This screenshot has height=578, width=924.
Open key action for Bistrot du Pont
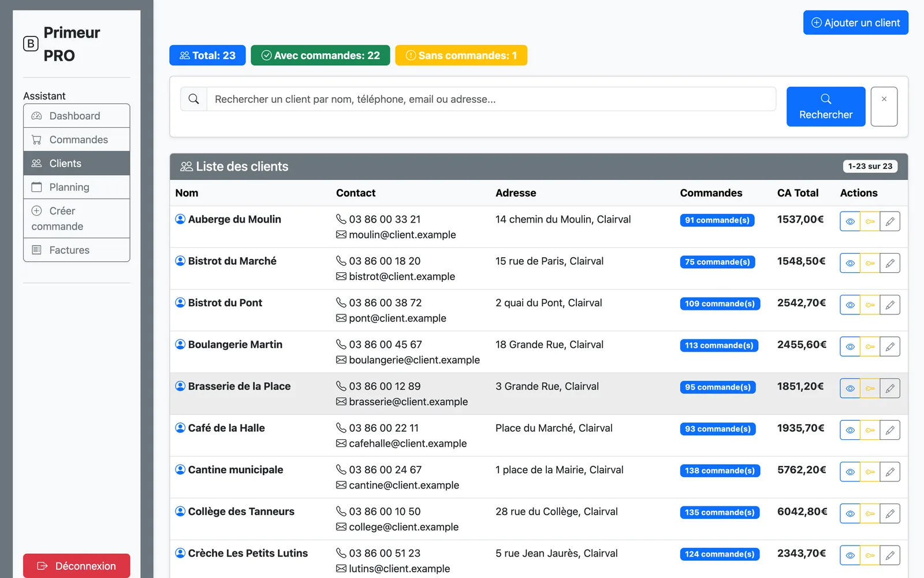click(x=870, y=305)
